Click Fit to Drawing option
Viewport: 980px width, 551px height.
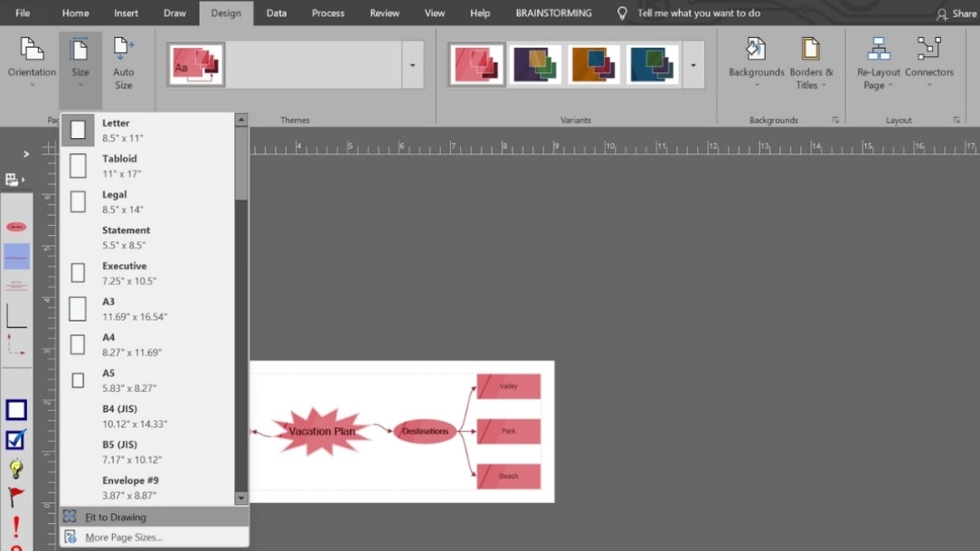155,517
